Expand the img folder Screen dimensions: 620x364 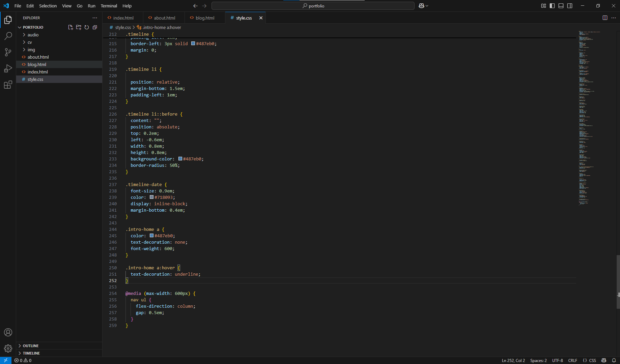[59, 50]
